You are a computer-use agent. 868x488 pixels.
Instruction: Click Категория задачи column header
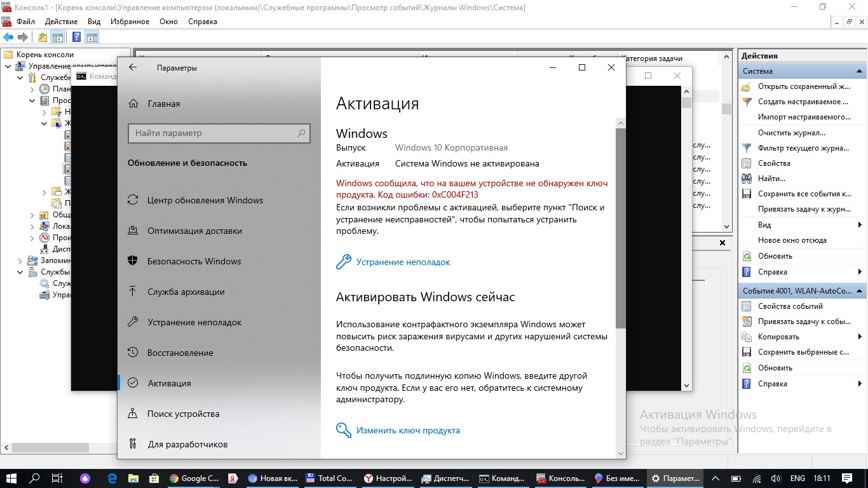pyautogui.click(x=652, y=58)
